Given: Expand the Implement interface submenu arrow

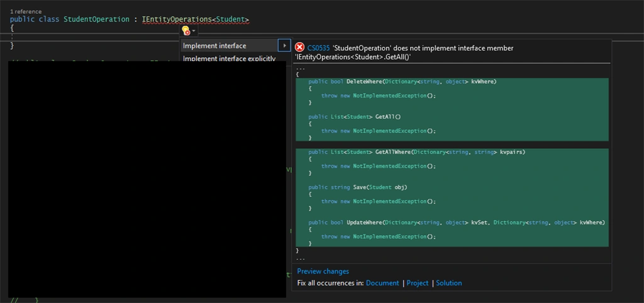Looking at the screenshot, I should tap(284, 45).
